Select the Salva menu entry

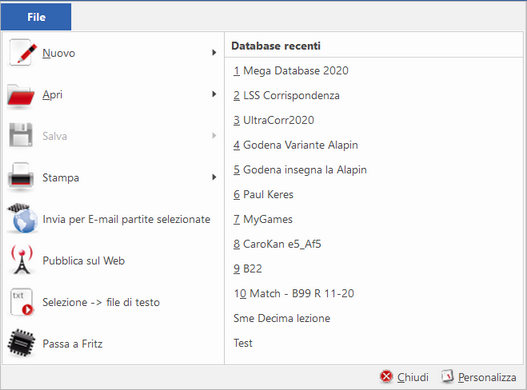[x=112, y=136]
